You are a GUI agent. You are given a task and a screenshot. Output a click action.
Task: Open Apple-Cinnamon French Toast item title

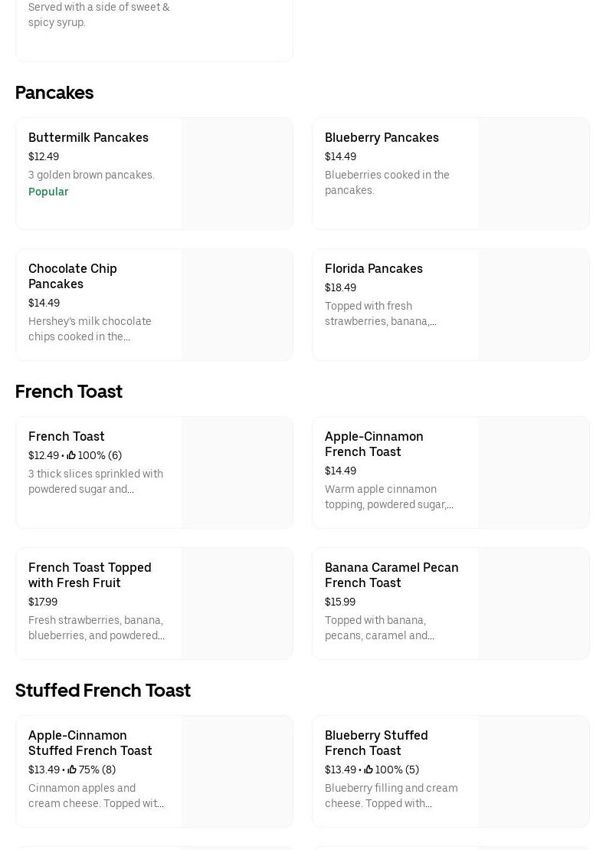pos(374,444)
